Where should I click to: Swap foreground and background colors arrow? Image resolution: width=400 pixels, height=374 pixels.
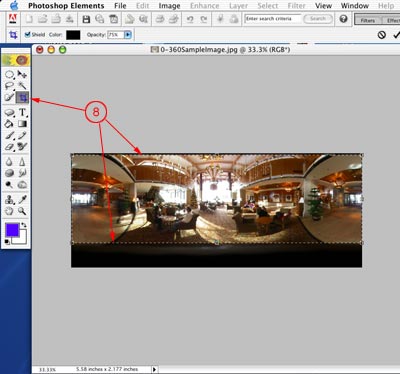(24, 225)
